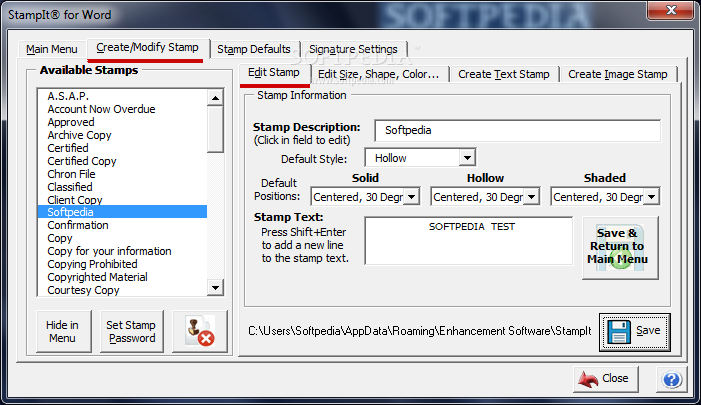
Task: Close the StampIt window with X
Action: [x=671, y=10]
